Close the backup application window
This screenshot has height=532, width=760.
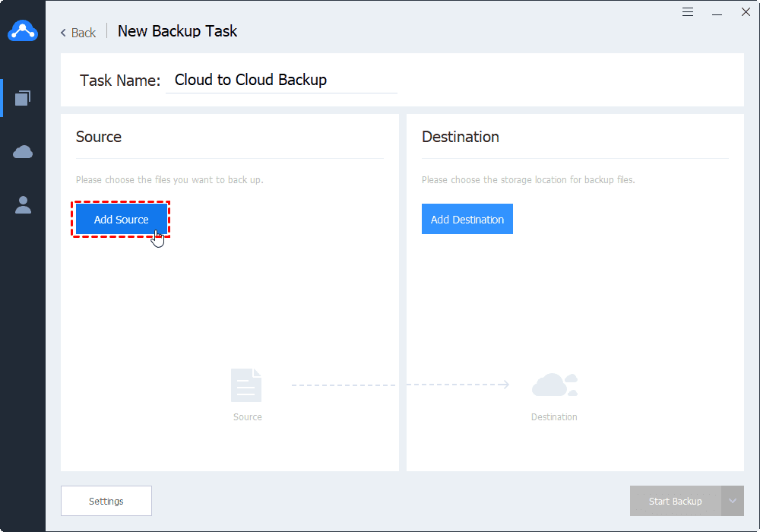[745, 12]
